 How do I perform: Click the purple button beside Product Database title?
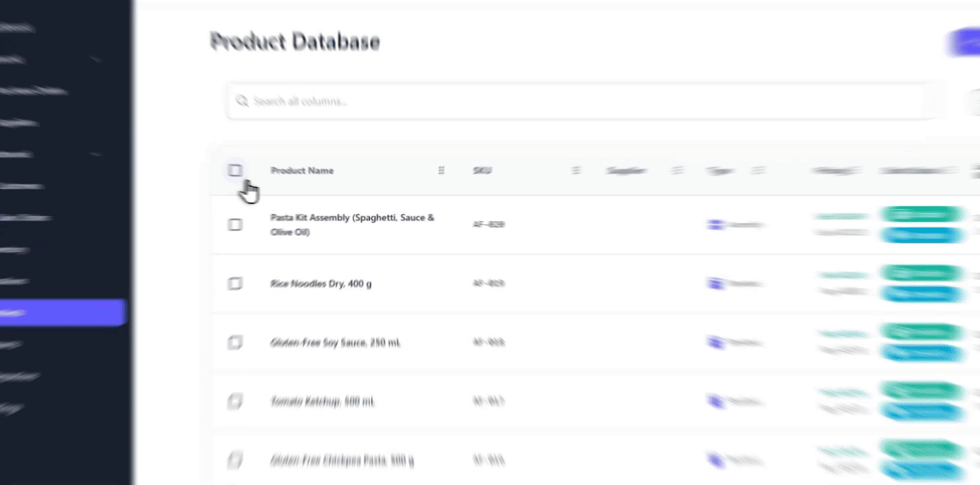coord(963,42)
